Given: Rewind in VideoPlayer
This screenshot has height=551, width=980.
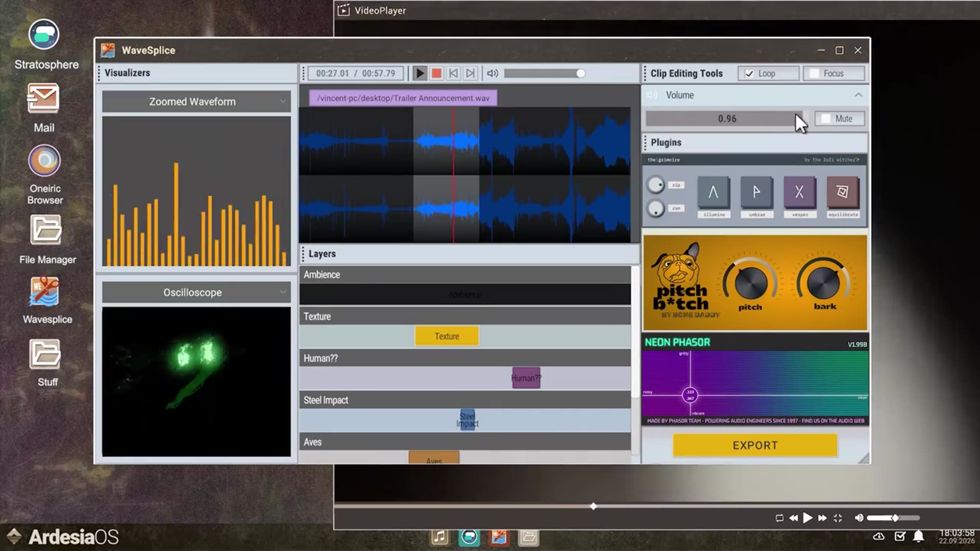Looking at the screenshot, I should point(793,518).
